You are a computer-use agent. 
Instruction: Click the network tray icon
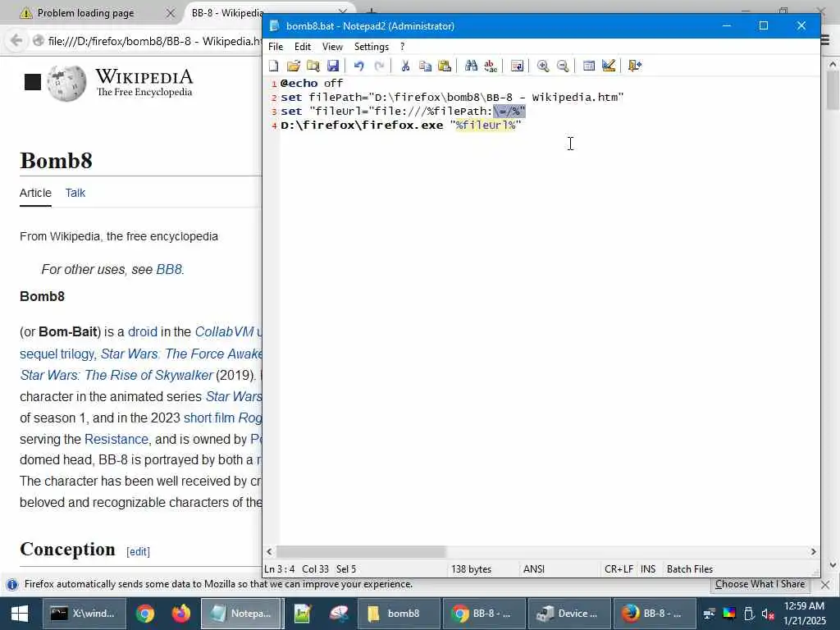point(709,614)
